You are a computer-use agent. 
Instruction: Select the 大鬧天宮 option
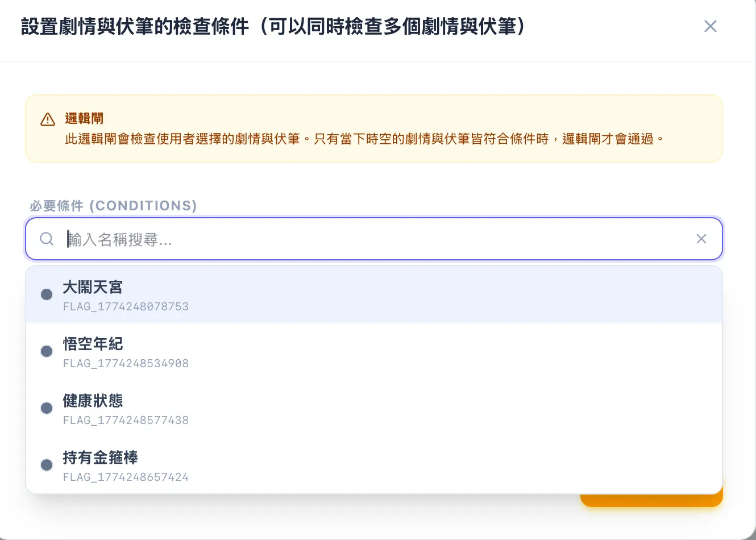(374, 295)
